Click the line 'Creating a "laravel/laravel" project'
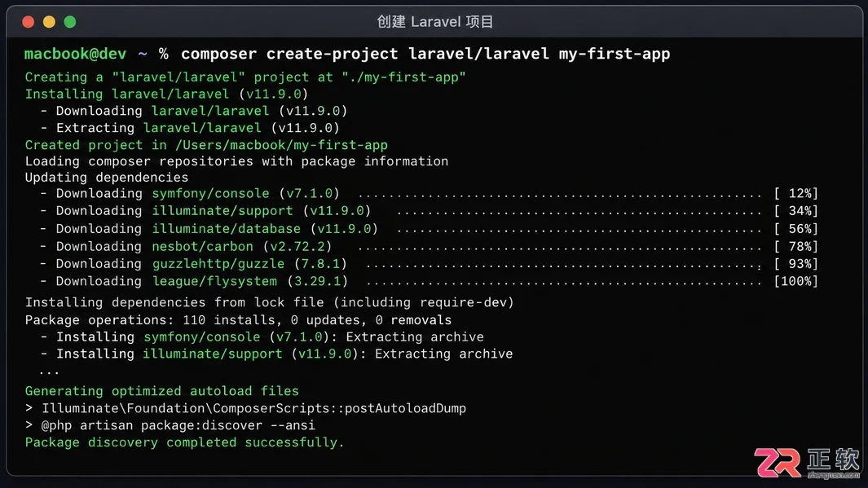This screenshot has width=868, height=488. (245, 77)
